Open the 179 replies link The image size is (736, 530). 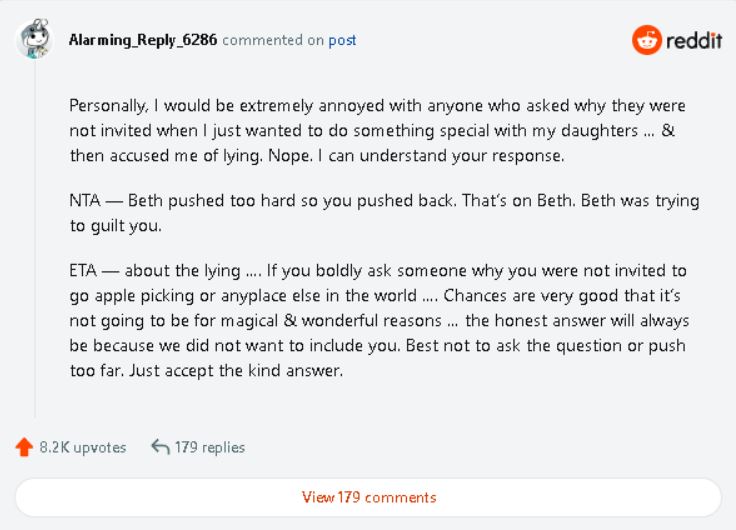[x=210, y=447]
